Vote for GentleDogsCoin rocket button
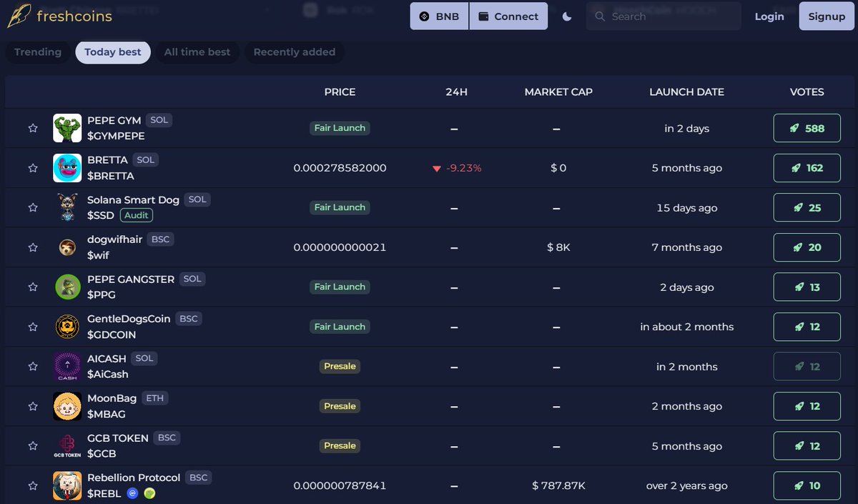Image resolution: width=858 pixels, height=504 pixels. 807,327
